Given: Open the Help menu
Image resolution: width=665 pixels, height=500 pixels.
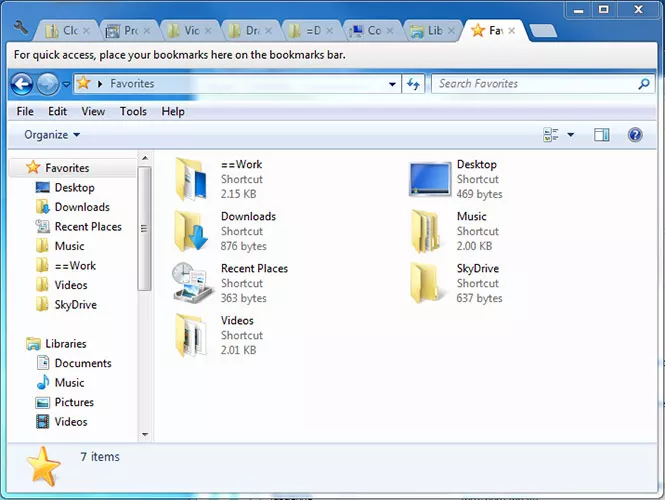Looking at the screenshot, I should tap(173, 112).
